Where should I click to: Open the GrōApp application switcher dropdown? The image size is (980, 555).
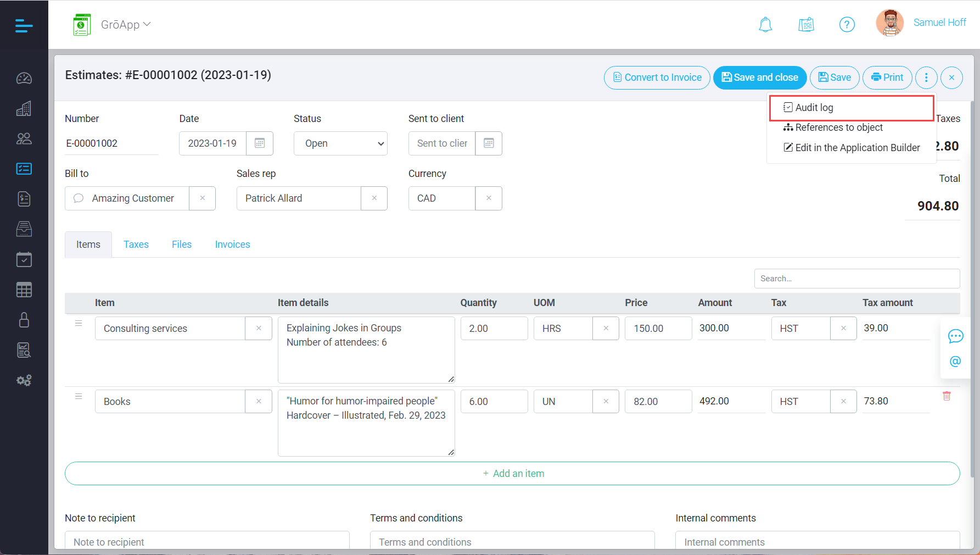coord(125,25)
